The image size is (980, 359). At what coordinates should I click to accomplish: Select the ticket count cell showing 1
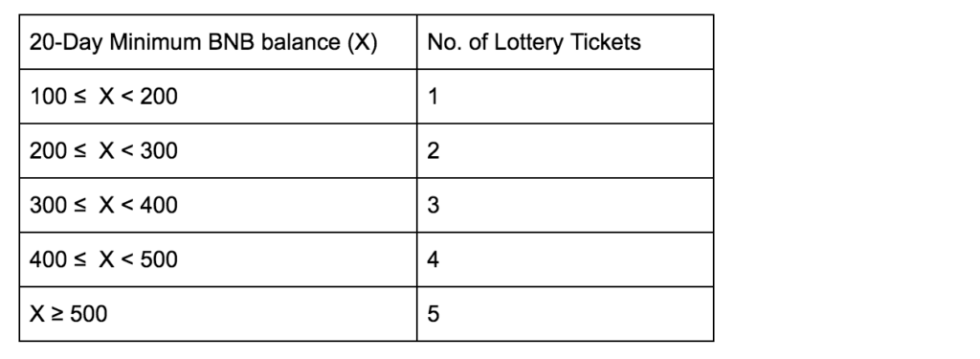point(565,97)
